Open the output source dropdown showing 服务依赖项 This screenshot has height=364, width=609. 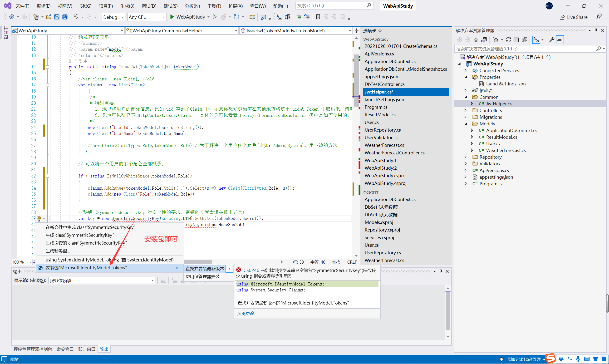point(102,280)
